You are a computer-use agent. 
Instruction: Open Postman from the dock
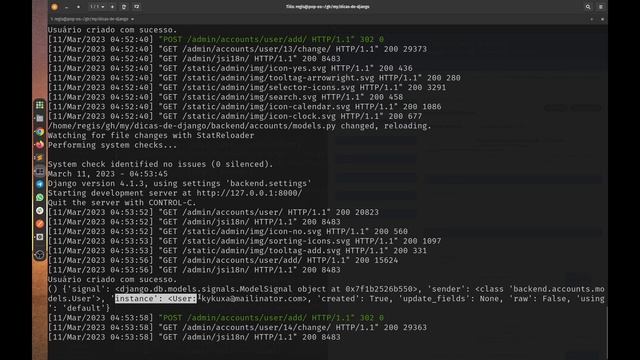(40, 224)
